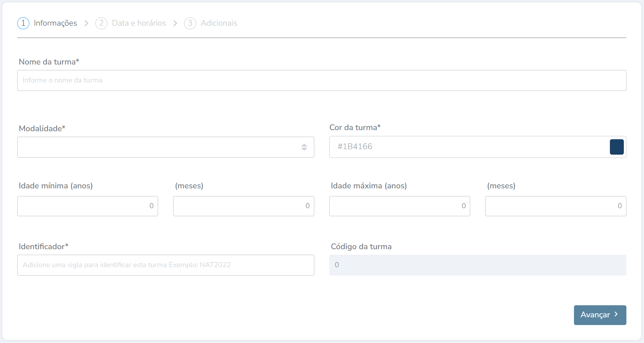
Task: Focus the Nome da turma field
Action: pyautogui.click(x=321, y=81)
